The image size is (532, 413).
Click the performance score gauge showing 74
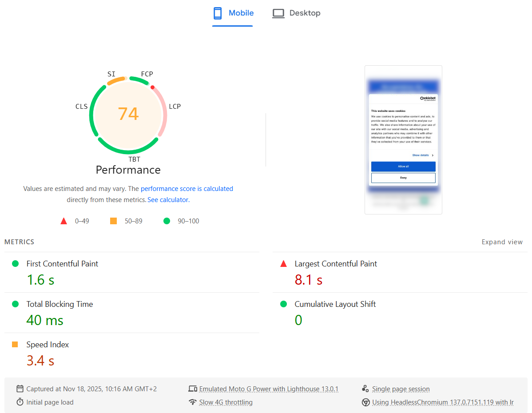tap(128, 114)
